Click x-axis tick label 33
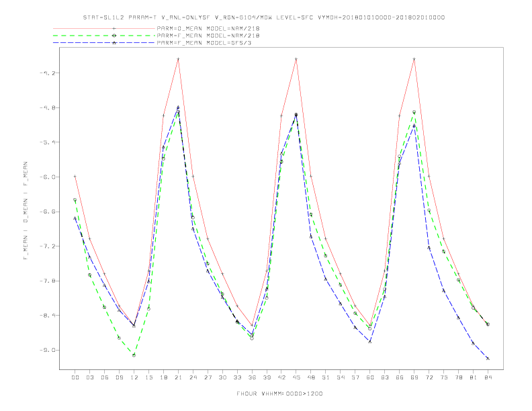The height and width of the screenshot is (411, 532). 237,377
